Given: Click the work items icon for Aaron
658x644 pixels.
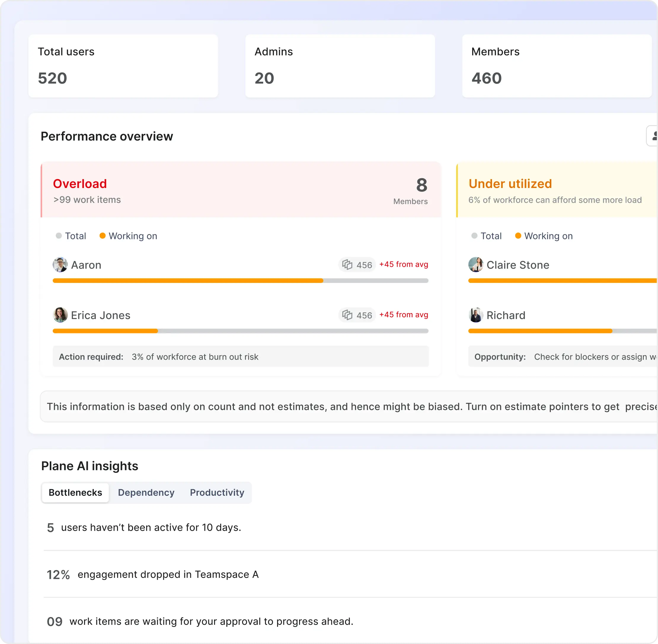Looking at the screenshot, I should point(347,264).
